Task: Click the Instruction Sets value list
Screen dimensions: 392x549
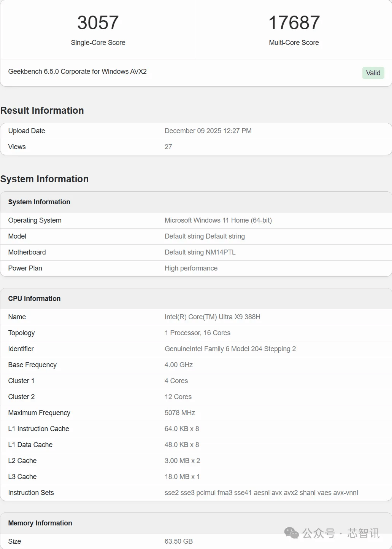Action: click(261, 493)
